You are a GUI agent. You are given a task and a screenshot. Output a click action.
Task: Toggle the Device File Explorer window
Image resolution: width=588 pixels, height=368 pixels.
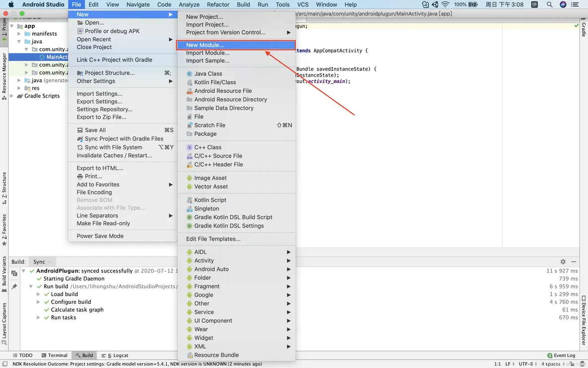point(584,320)
